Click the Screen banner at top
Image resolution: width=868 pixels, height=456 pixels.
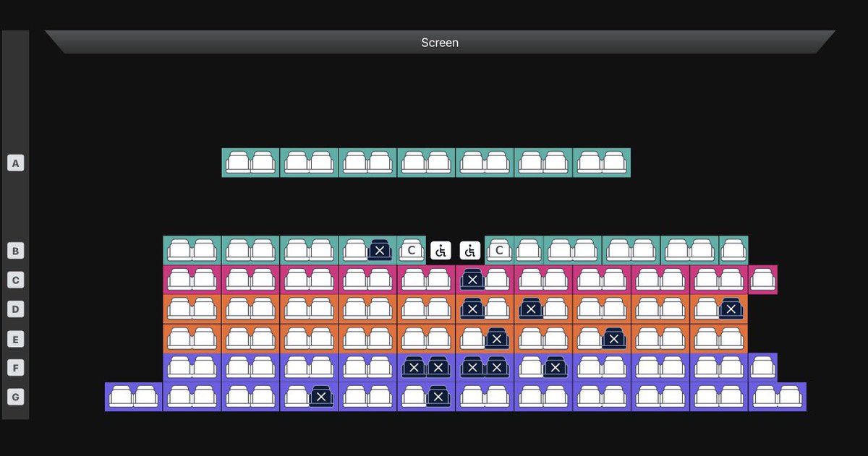[440, 42]
